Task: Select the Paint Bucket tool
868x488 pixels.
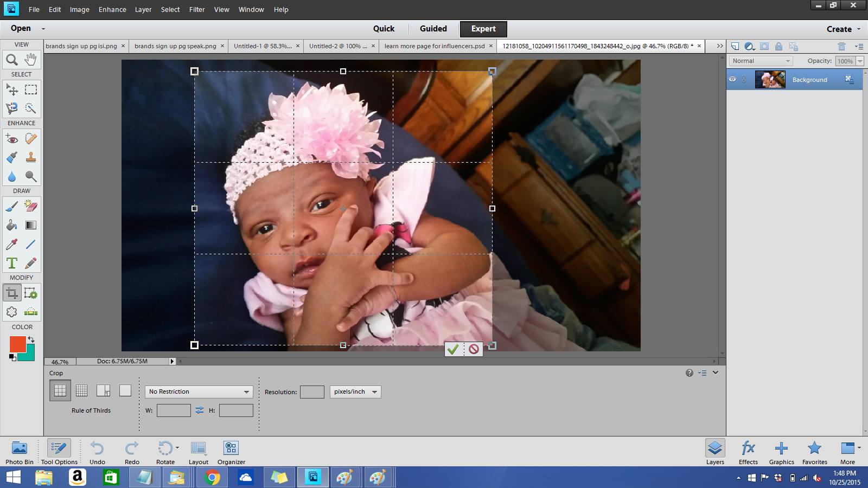Action: (x=11, y=225)
